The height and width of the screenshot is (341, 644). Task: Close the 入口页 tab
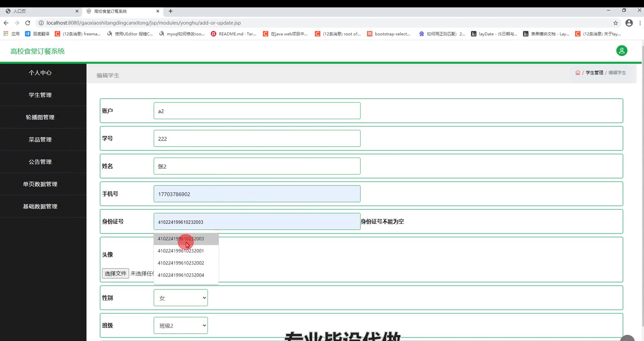tap(77, 11)
